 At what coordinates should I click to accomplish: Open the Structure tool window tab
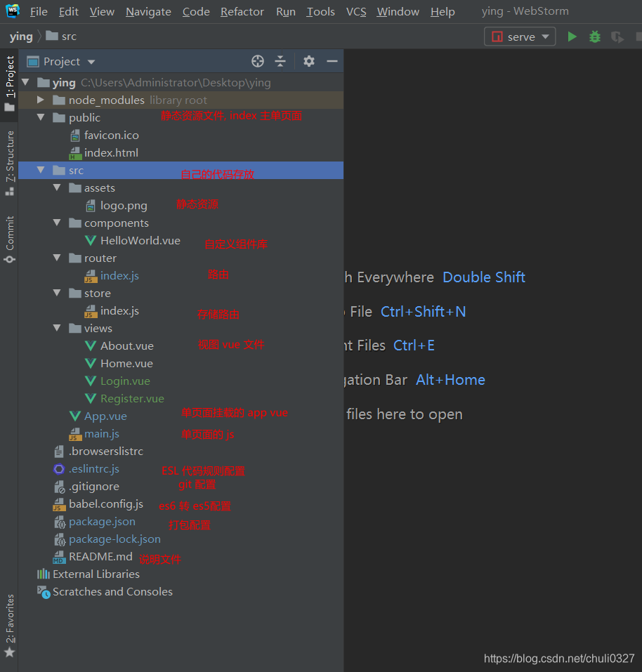pyautogui.click(x=9, y=163)
